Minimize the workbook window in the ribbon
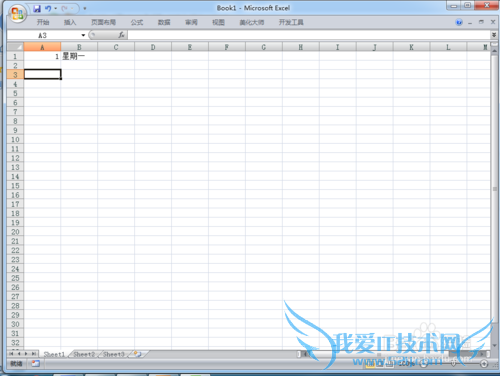The image size is (500, 376). [x=470, y=23]
